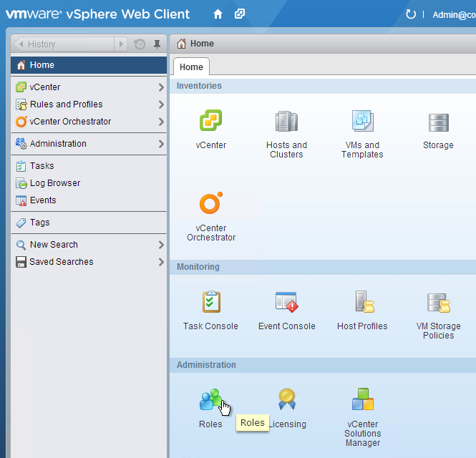Screen dimensions: 476x458
Task: Expand the vCenter Orchestrator navigator chevron
Action: tap(161, 122)
